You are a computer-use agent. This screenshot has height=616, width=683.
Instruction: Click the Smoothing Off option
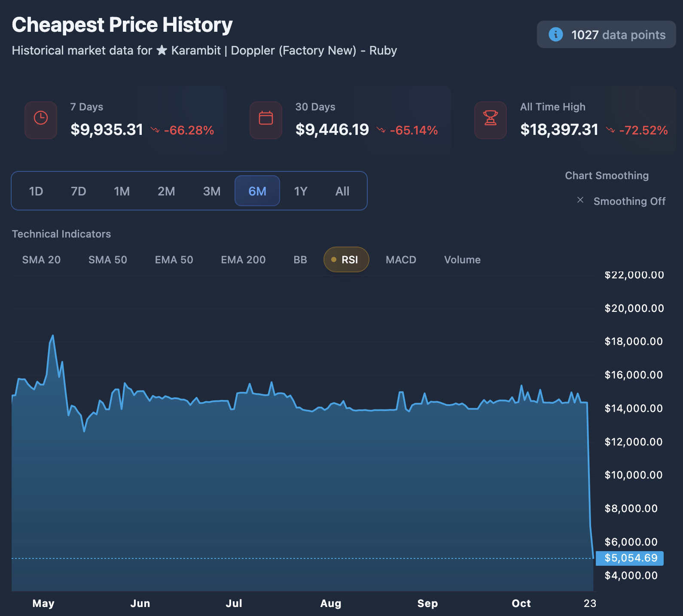[629, 201]
